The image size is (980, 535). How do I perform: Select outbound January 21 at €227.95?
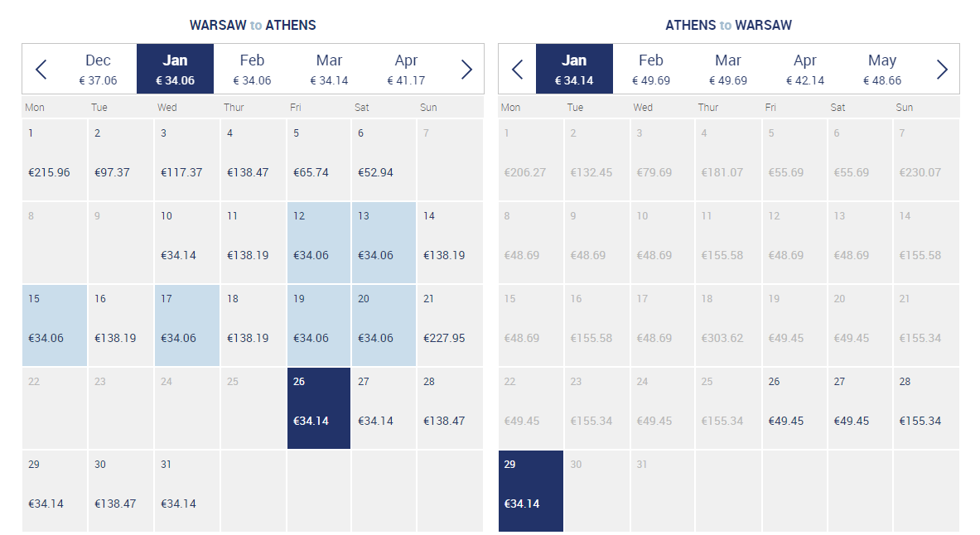pyautogui.click(x=450, y=325)
